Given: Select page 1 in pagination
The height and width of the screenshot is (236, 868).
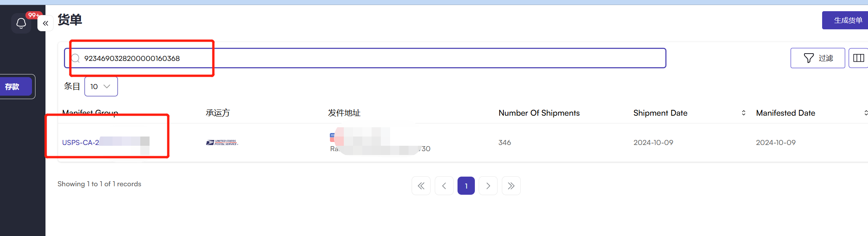Looking at the screenshot, I should pos(466,186).
